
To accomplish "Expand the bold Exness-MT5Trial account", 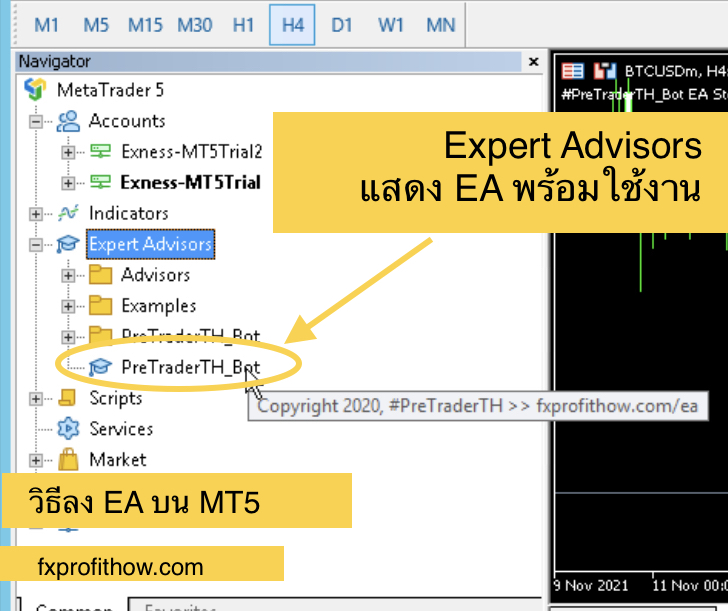I will coord(68,183).
